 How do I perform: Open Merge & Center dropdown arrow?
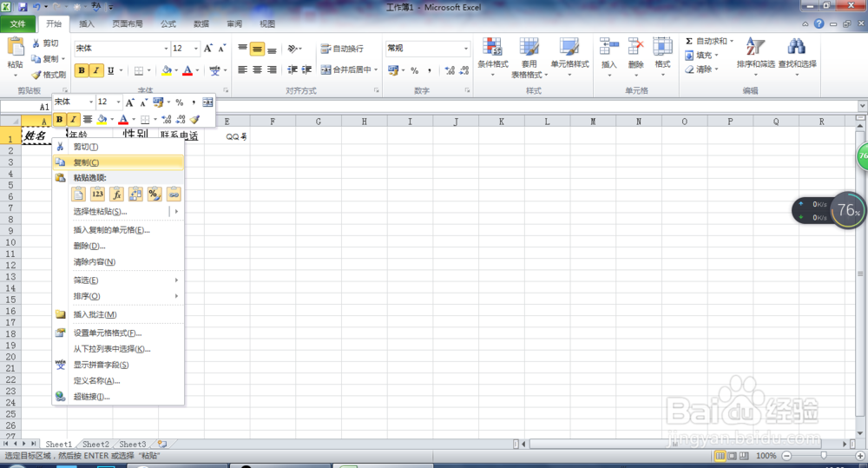click(376, 69)
